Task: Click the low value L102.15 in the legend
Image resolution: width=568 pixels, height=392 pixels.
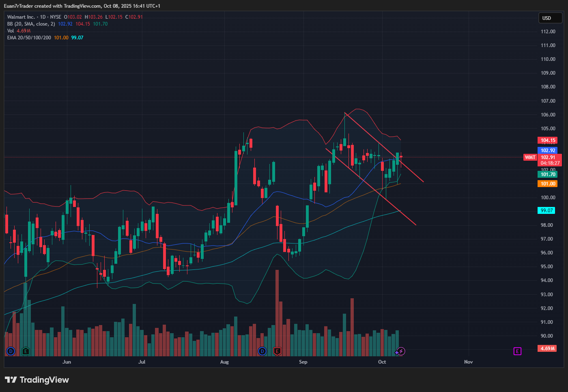Action: pyautogui.click(x=114, y=17)
